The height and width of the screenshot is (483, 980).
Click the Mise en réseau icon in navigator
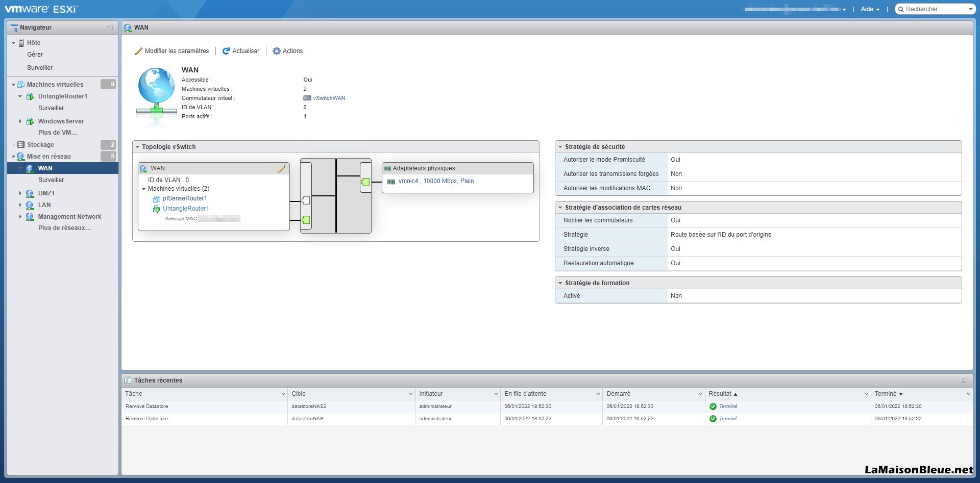(x=20, y=157)
